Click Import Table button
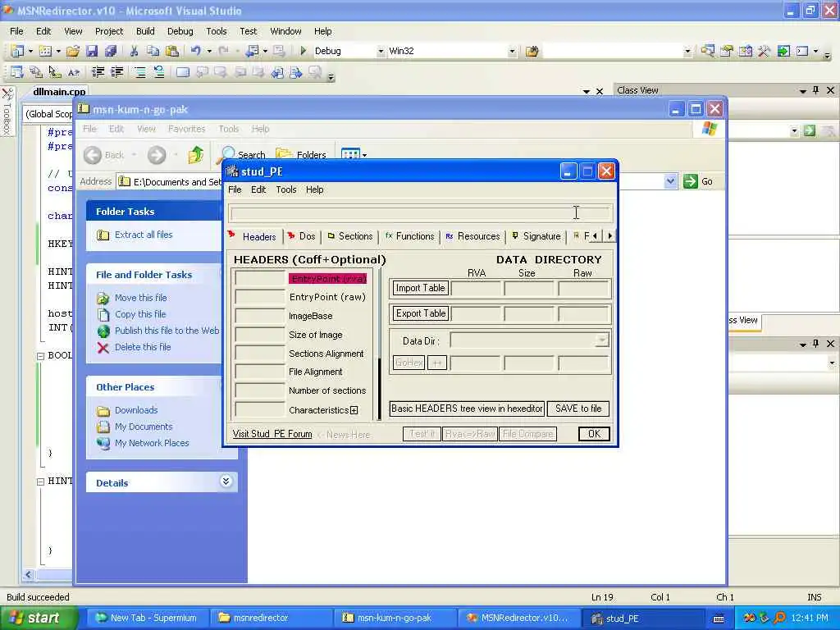Screen dimensions: 840x630 tap(421, 288)
